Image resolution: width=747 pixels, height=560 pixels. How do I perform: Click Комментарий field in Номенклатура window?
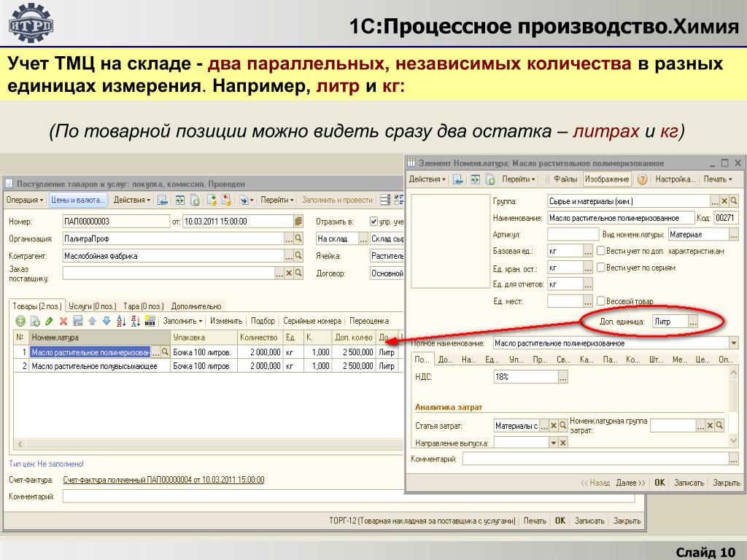coord(595,459)
